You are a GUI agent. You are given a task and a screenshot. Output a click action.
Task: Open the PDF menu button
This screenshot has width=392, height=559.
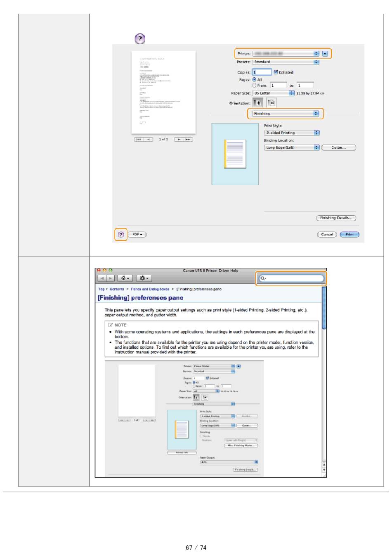click(137, 235)
